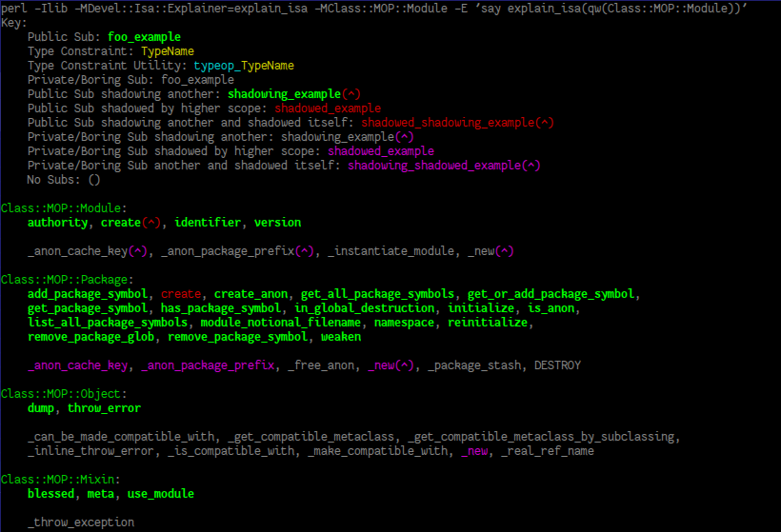Click 'get_all_package_symbols' text
Image resolution: width=781 pixels, height=532 pixels.
point(377,294)
